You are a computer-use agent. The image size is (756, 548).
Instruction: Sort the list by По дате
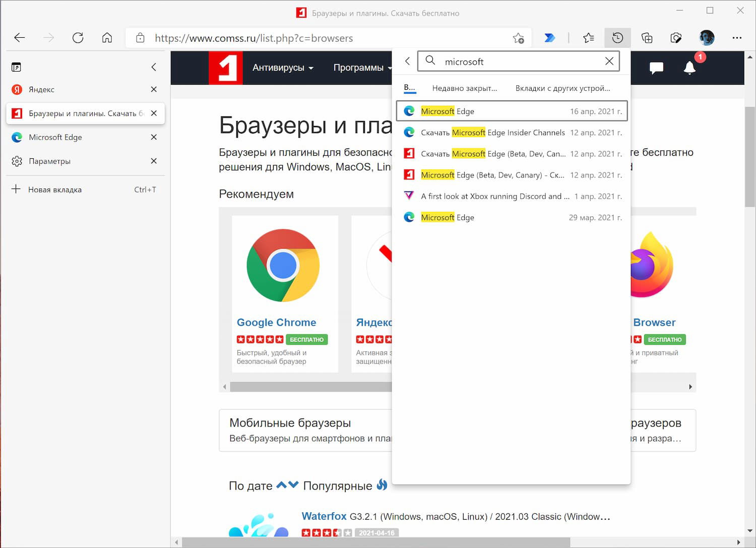point(250,485)
